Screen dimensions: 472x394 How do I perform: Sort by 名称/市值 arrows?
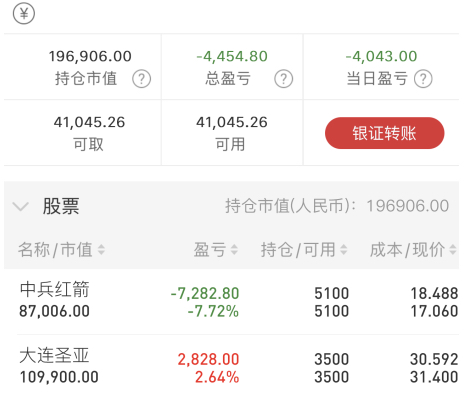coord(101,250)
